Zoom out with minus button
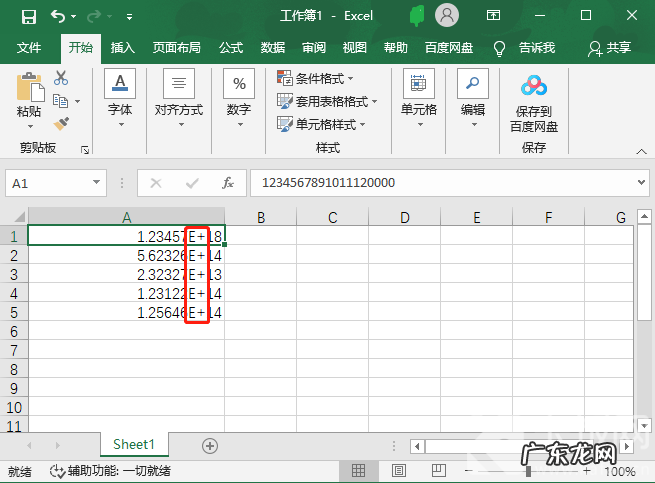The height and width of the screenshot is (483, 655). (468, 471)
